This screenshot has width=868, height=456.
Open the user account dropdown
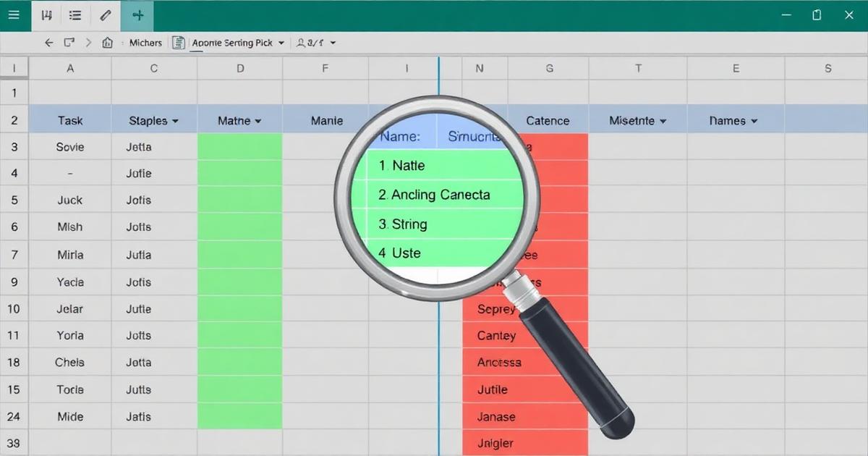tap(333, 43)
